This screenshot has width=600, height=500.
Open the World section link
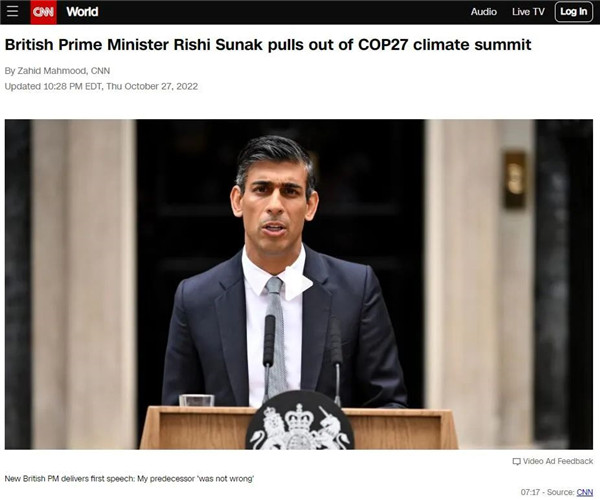point(82,12)
